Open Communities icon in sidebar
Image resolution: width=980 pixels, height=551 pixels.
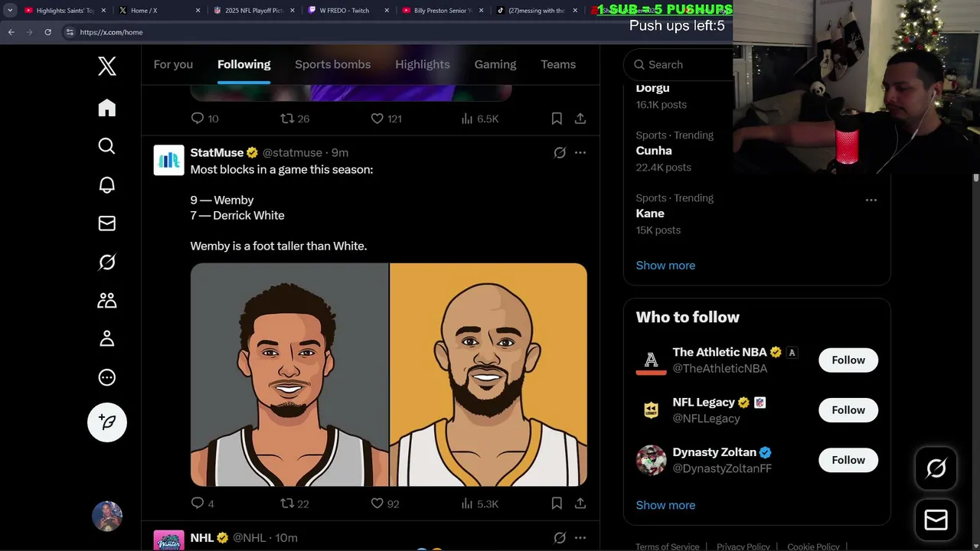click(x=107, y=300)
